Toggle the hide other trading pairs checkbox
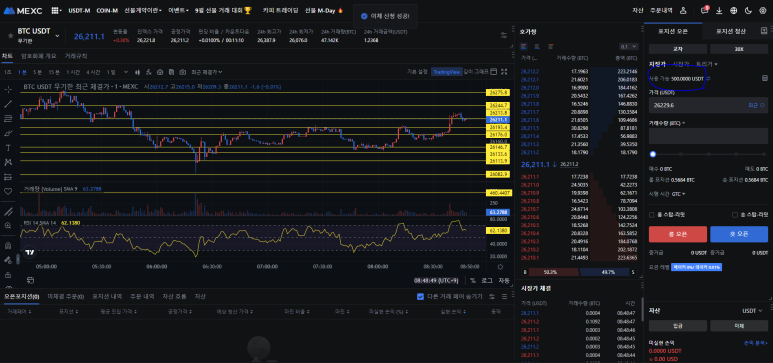Screen dimensions: 773x363 coord(421,296)
